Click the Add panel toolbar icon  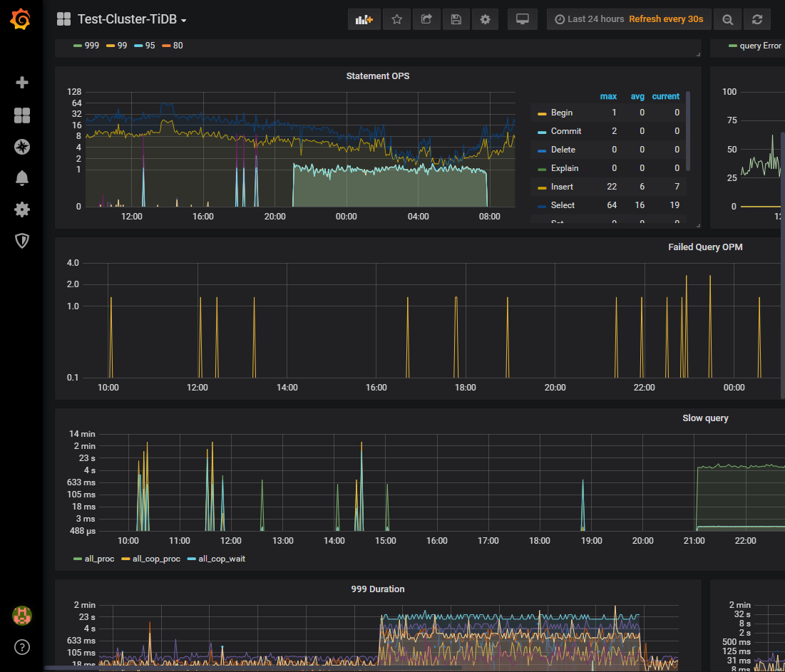point(364,19)
